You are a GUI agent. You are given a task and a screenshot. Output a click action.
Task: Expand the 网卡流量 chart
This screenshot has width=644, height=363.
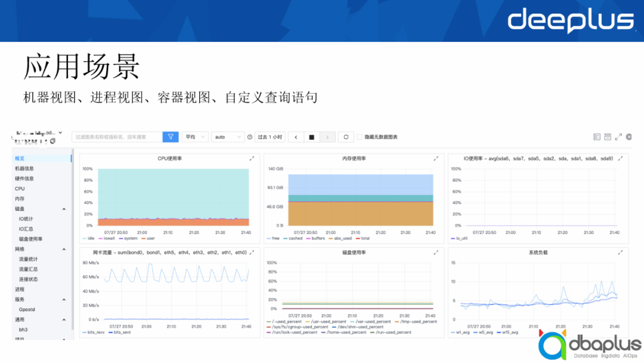click(252, 253)
